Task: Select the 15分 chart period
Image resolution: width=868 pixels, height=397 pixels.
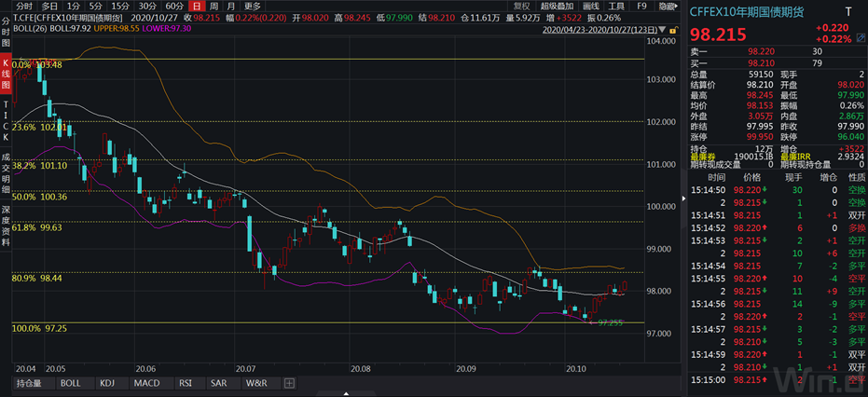Action: 119,7
